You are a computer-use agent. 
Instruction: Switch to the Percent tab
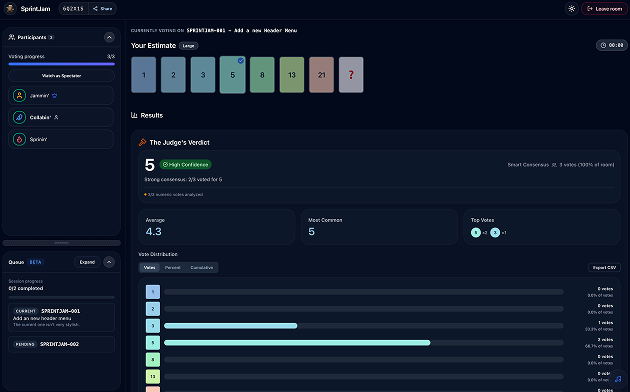(x=173, y=267)
